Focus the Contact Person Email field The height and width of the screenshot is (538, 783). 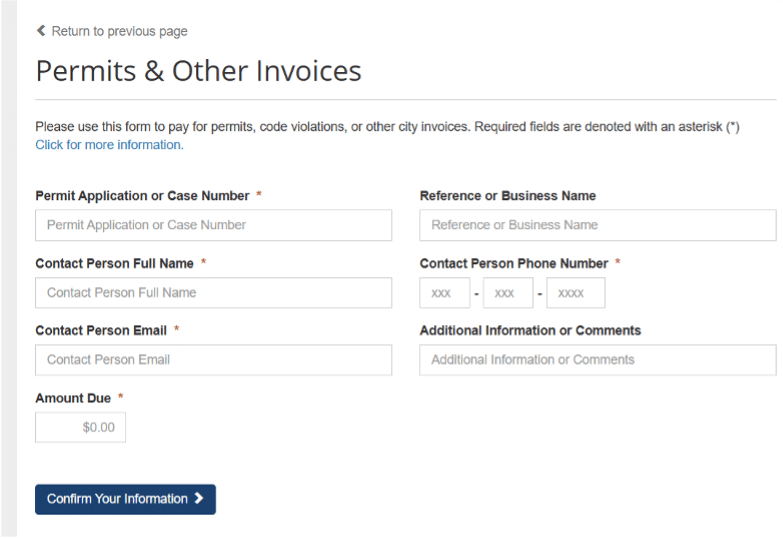pyautogui.click(x=213, y=360)
